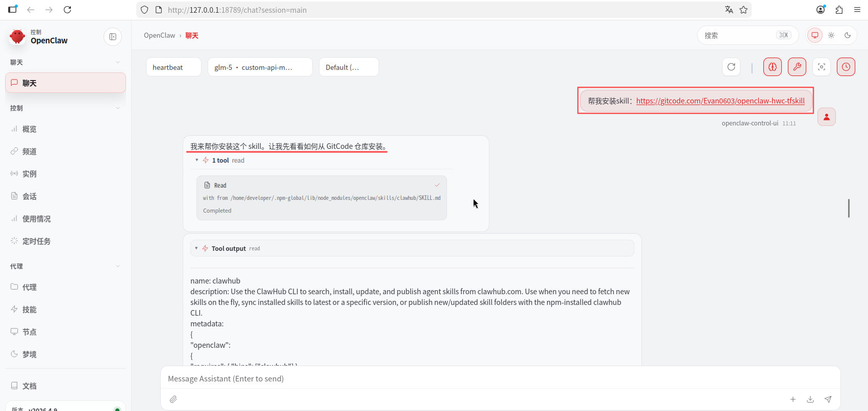Open the heartbeat session dropdown
This screenshot has height=411, width=868.
point(173,67)
